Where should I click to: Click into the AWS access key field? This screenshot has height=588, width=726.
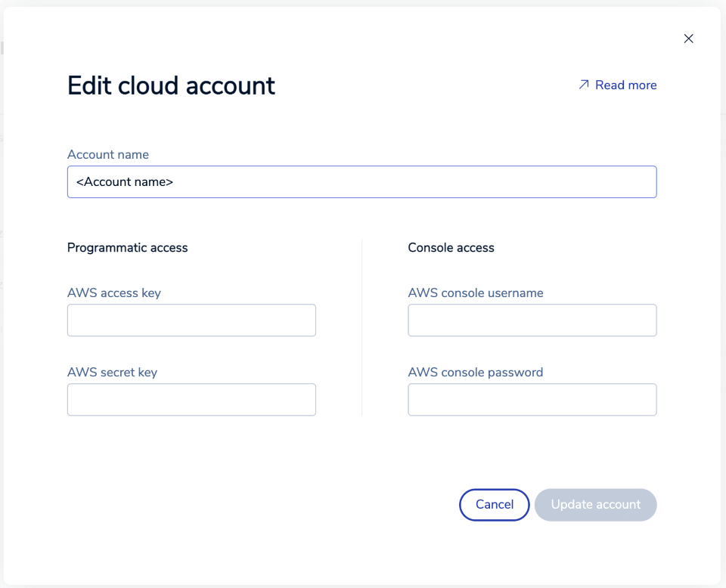(x=191, y=320)
